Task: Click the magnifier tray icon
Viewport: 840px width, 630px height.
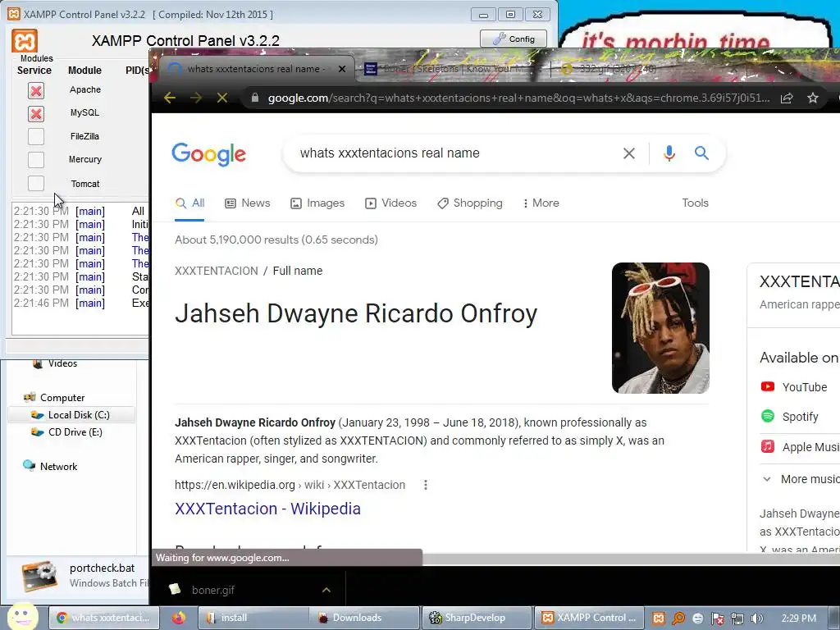Action: point(678,619)
